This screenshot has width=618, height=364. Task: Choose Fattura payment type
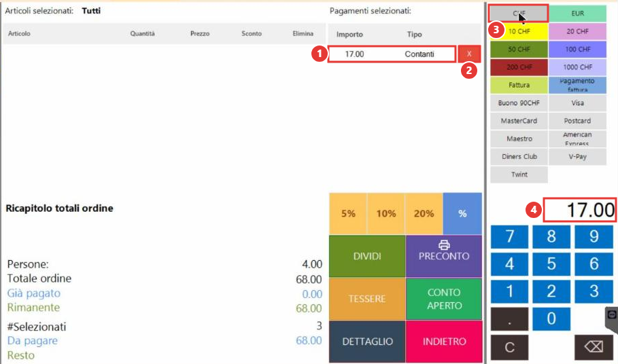pos(519,85)
